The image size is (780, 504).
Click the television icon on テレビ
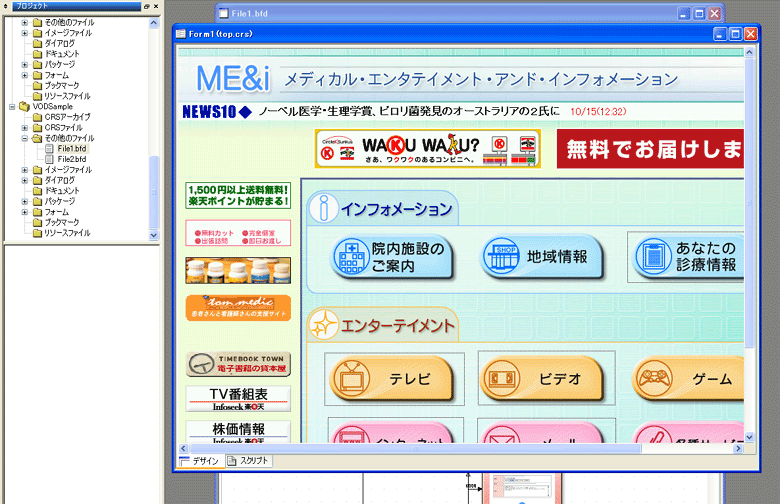point(351,379)
